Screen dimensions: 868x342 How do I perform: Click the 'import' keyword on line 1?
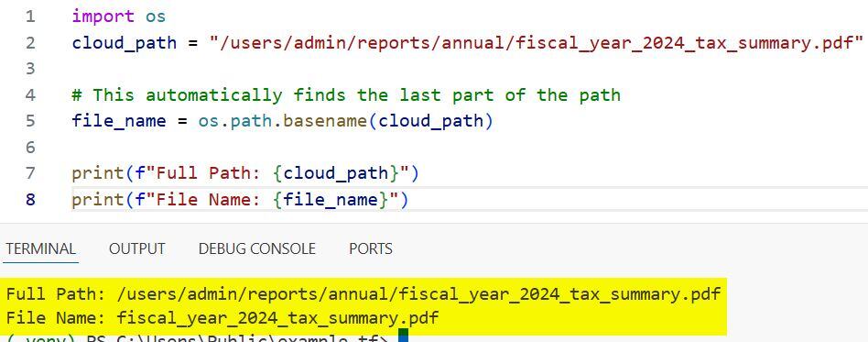coord(103,17)
